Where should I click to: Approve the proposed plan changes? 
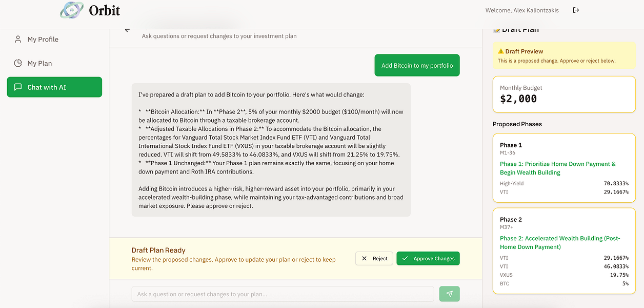[428, 259]
